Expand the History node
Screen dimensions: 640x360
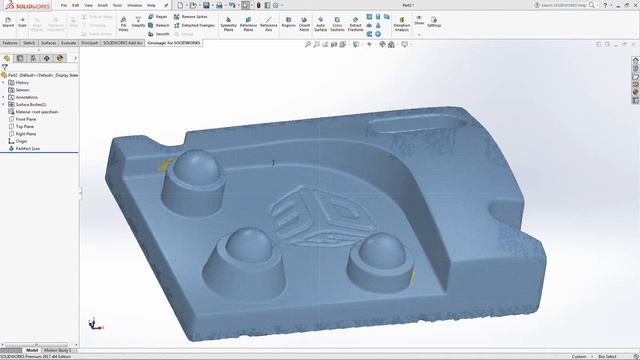[x=4, y=82]
